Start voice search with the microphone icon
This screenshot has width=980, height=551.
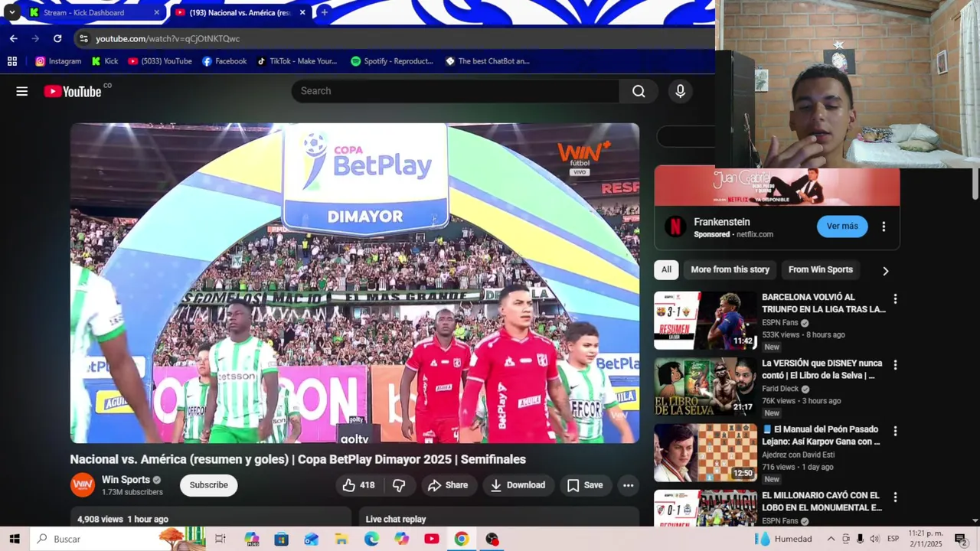pyautogui.click(x=680, y=91)
